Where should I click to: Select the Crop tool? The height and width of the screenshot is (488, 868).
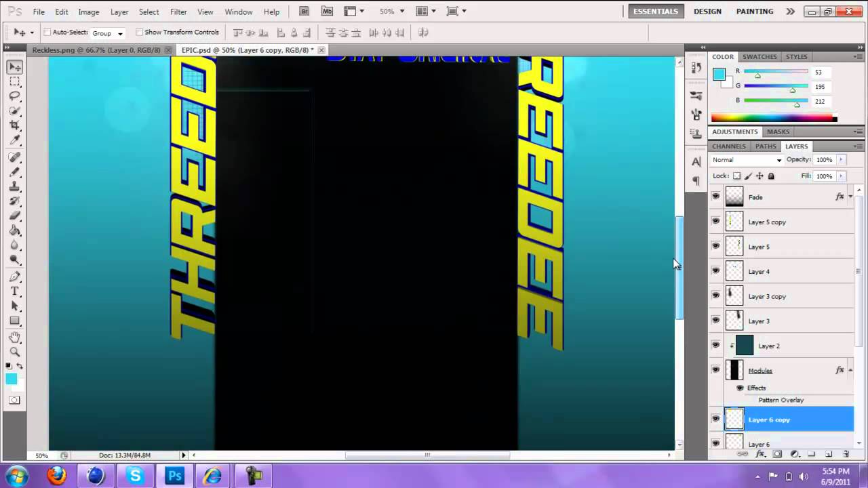[15, 125]
